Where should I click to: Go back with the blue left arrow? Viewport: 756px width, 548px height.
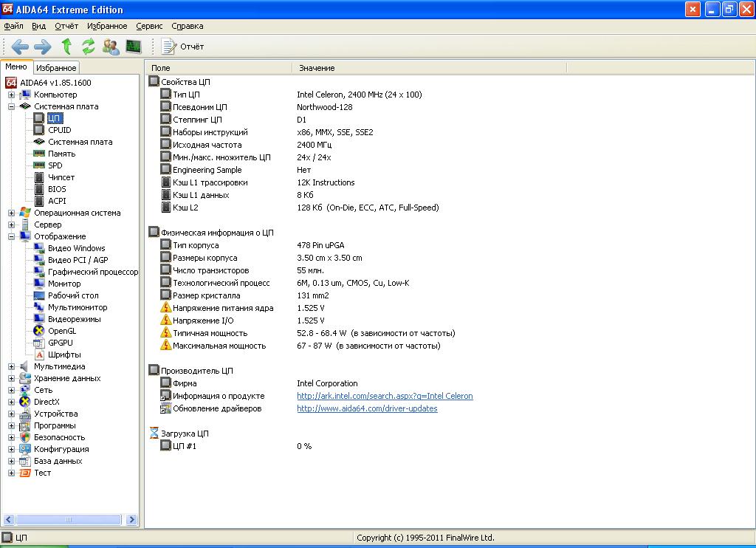tap(20, 47)
